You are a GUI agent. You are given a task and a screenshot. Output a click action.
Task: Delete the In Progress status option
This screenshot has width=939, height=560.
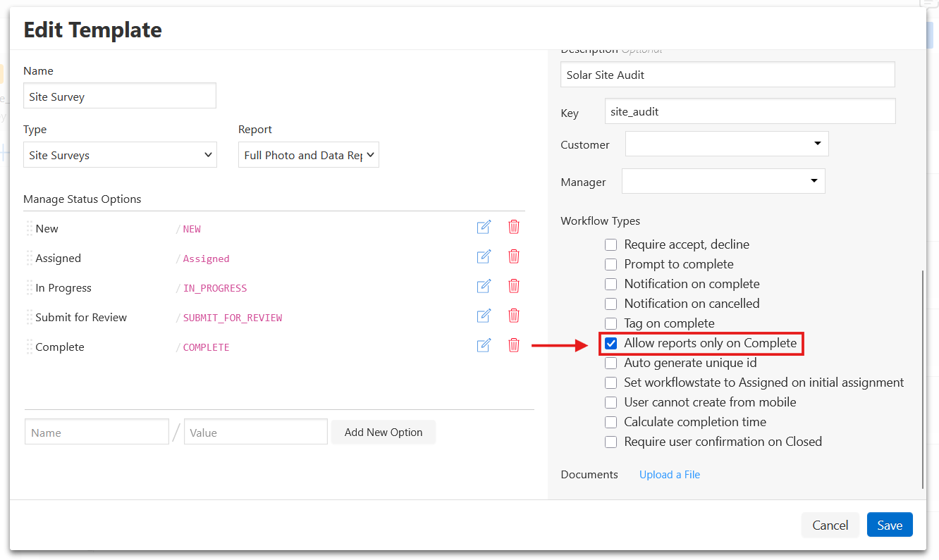click(x=514, y=286)
